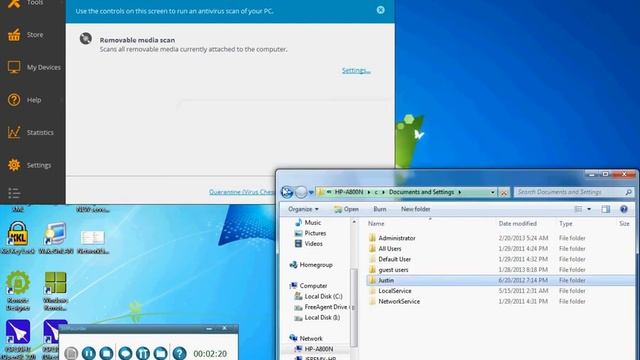
Task: Open Statistics in the antivirus sidebar
Action: [30, 133]
